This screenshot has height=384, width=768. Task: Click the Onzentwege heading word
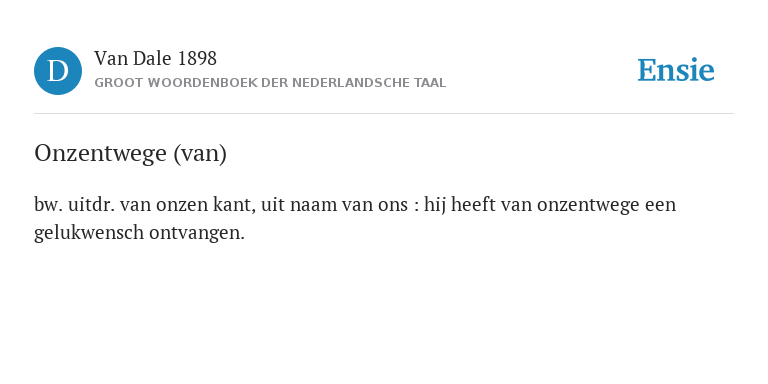click(x=100, y=154)
